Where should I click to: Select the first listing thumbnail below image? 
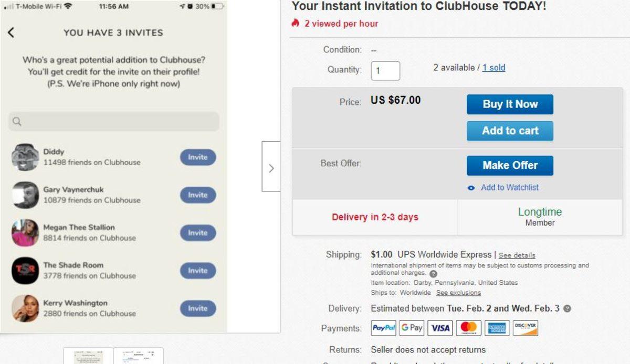coord(88,357)
